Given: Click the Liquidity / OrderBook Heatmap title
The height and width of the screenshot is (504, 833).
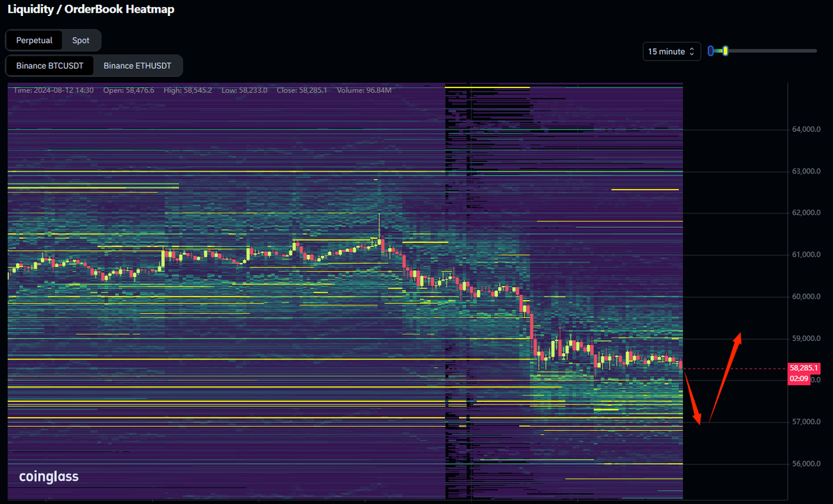Looking at the screenshot, I should pos(91,10).
